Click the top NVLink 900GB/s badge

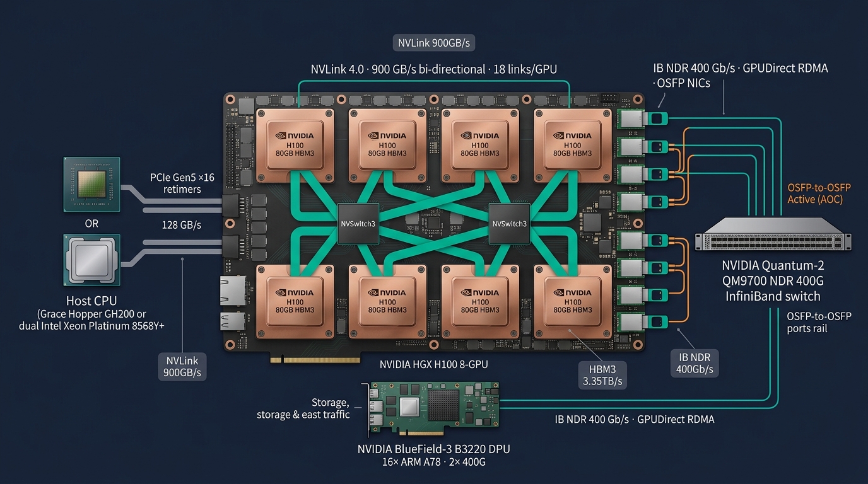tap(434, 43)
